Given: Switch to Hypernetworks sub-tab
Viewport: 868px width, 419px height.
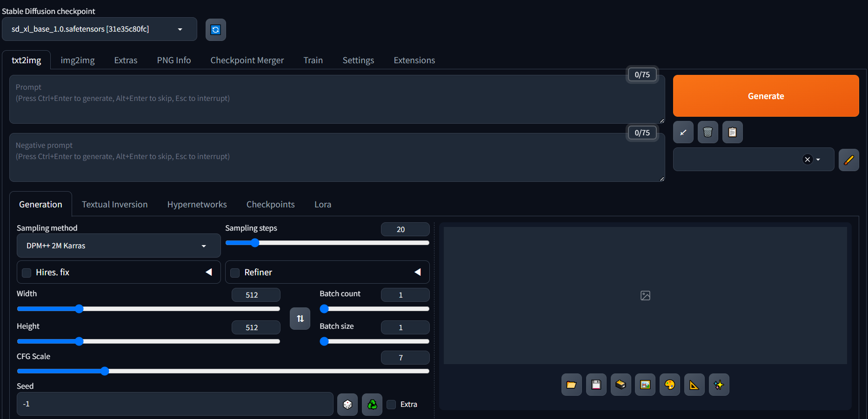Looking at the screenshot, I should 197,205.
